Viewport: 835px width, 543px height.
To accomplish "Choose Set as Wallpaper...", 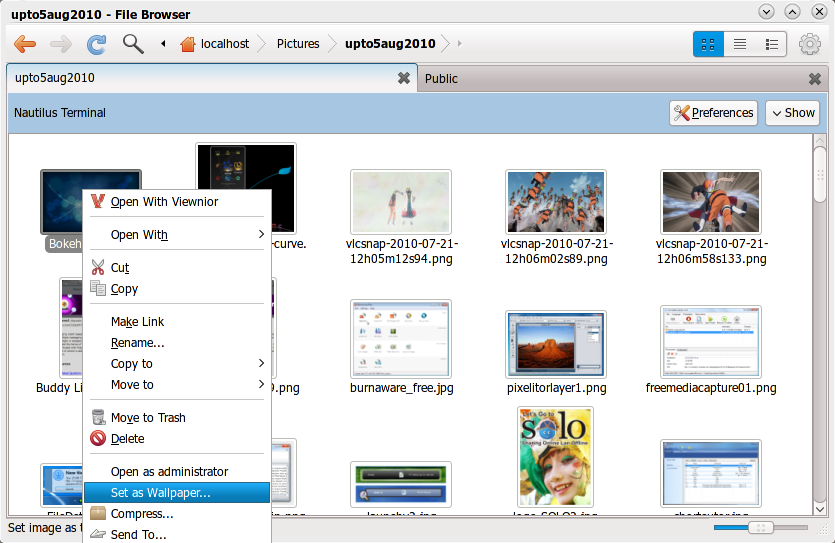I will pyautogui.click(x=177, y=492).
